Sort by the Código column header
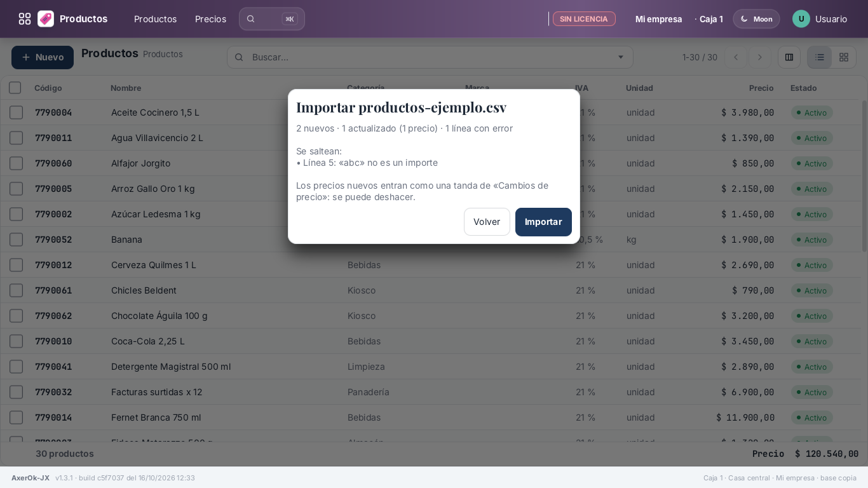Screen dimensions: 868x488 click(48, 88)
